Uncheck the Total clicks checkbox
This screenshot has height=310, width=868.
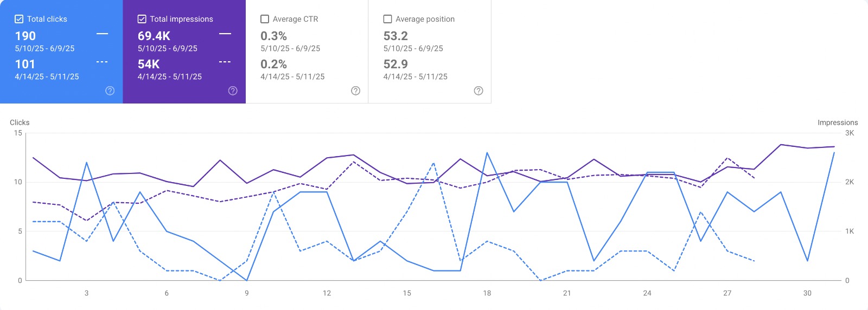(x=19, y=19)
